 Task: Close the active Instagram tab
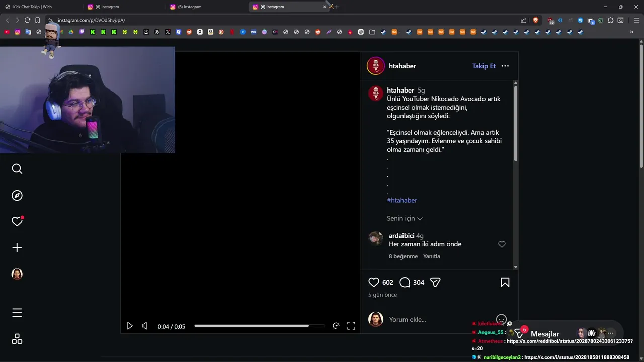coord(324,7)
